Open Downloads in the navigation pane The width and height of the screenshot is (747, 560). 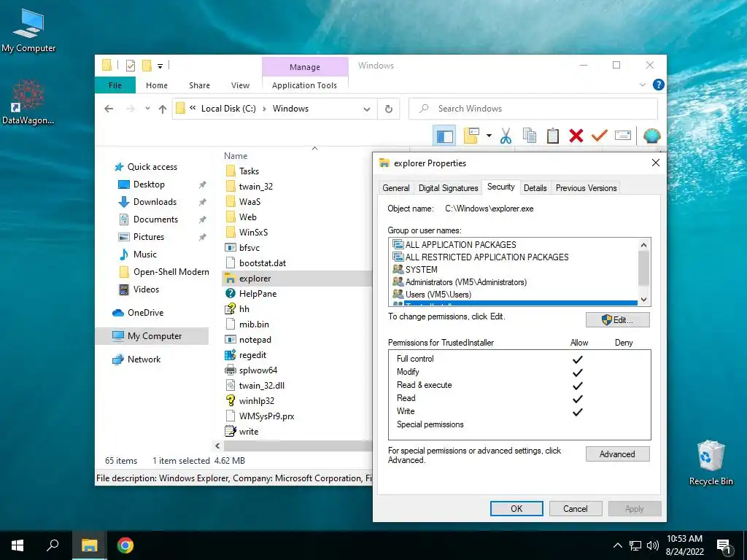click(155, 202)
